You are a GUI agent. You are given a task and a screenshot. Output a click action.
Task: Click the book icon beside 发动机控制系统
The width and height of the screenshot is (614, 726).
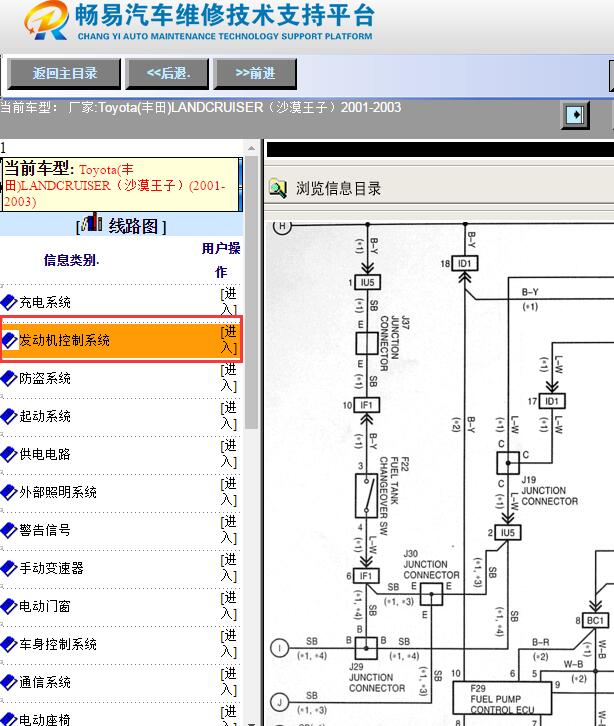(9, 340)
